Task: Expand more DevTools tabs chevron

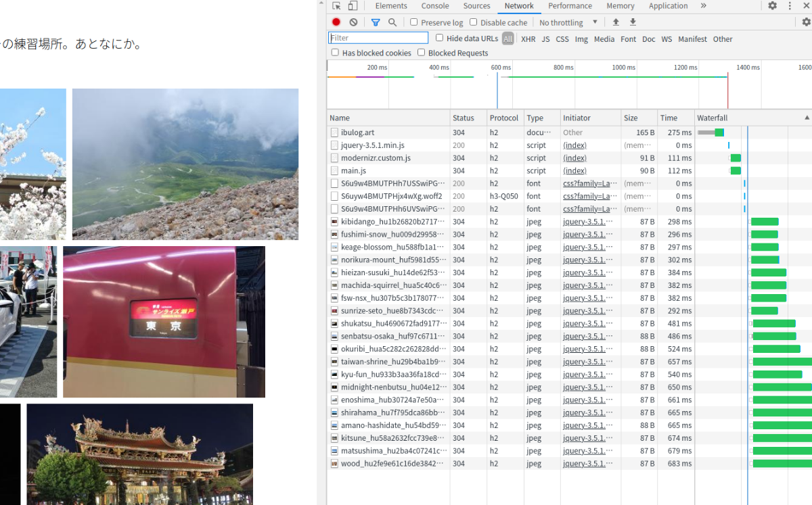Action: [703, 6]
